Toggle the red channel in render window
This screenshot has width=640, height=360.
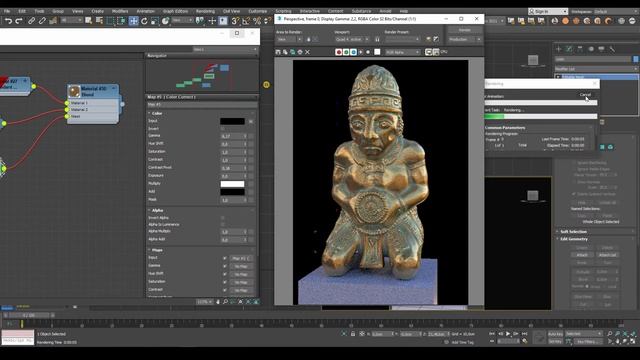coord(338,52)
